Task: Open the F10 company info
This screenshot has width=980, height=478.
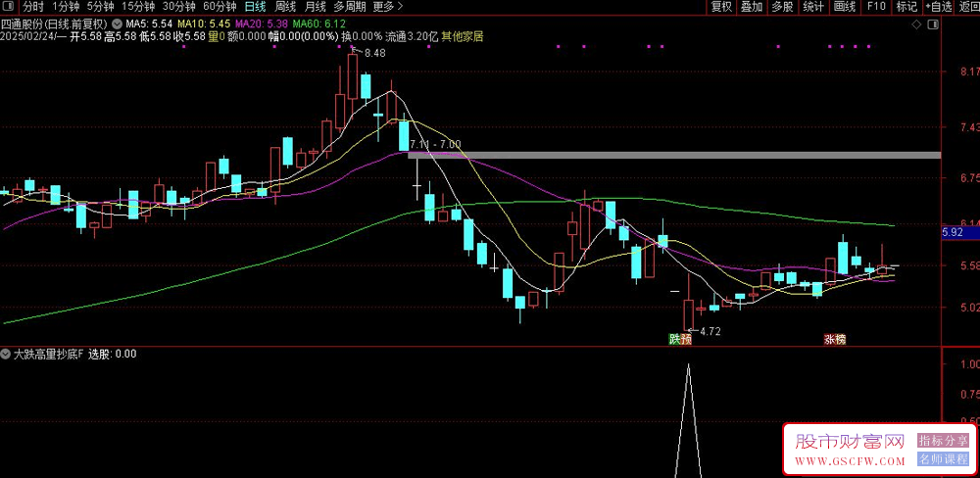Action: coord(875,7)
